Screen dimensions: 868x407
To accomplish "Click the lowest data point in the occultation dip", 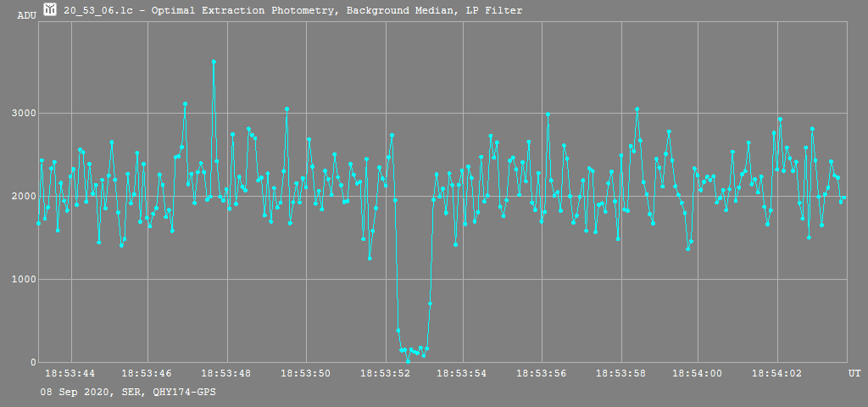I will pos(408,361).
